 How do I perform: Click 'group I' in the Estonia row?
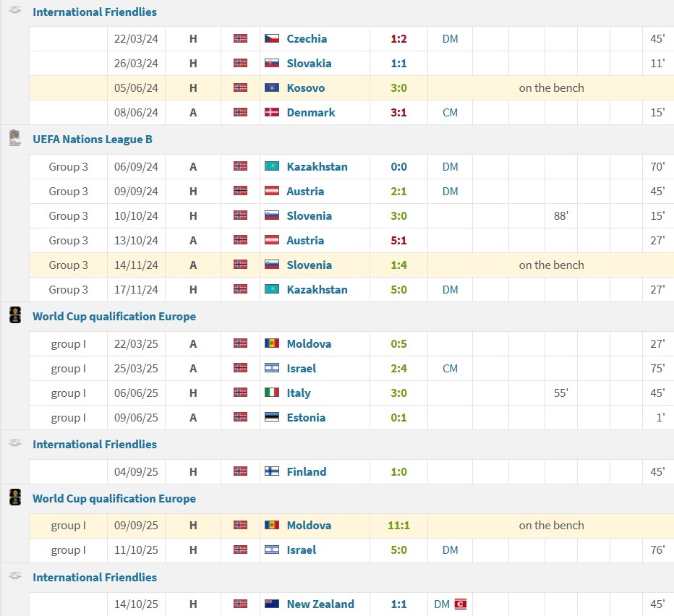(69, 418)
